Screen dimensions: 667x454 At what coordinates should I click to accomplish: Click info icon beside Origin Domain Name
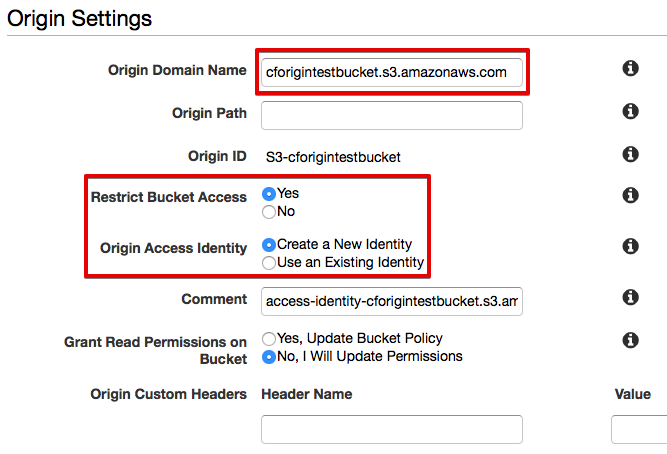click(x=630, y=68)
